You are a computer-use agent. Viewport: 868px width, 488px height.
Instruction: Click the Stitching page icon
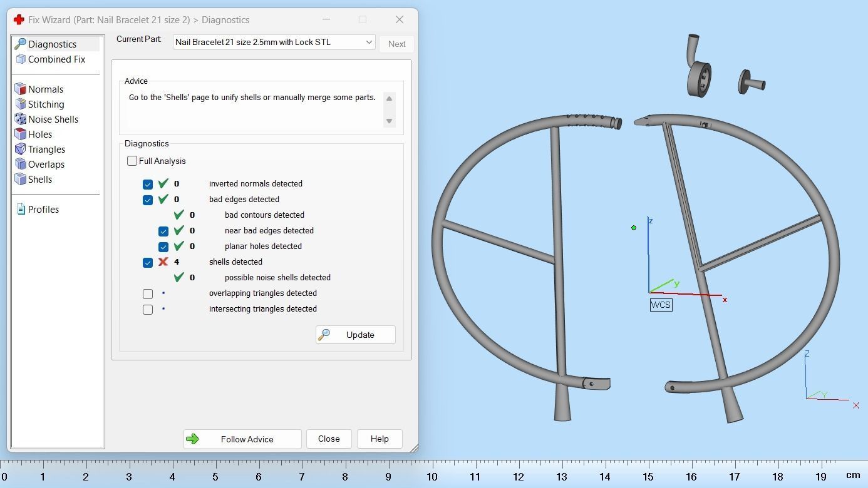tap(20, 104)
